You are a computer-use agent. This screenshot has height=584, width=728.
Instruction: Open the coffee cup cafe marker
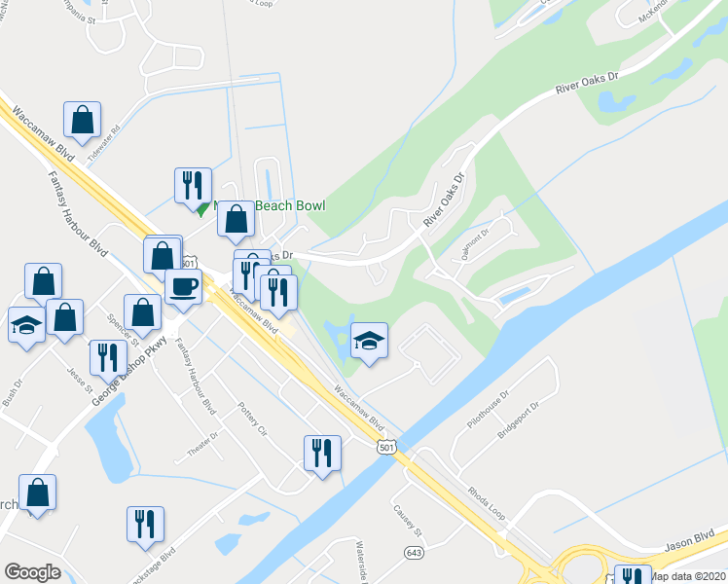pyautogui.click(x=183, y=290)
